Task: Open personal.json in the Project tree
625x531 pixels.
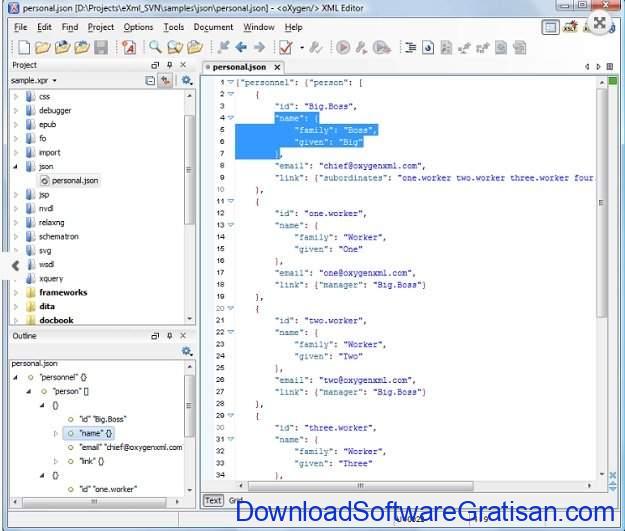Action: 70,181
